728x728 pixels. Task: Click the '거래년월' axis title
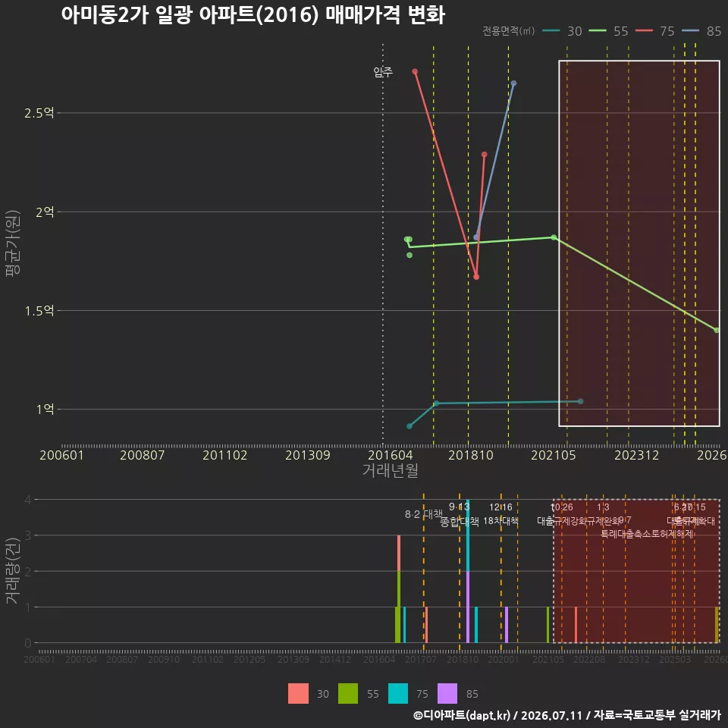391,470
